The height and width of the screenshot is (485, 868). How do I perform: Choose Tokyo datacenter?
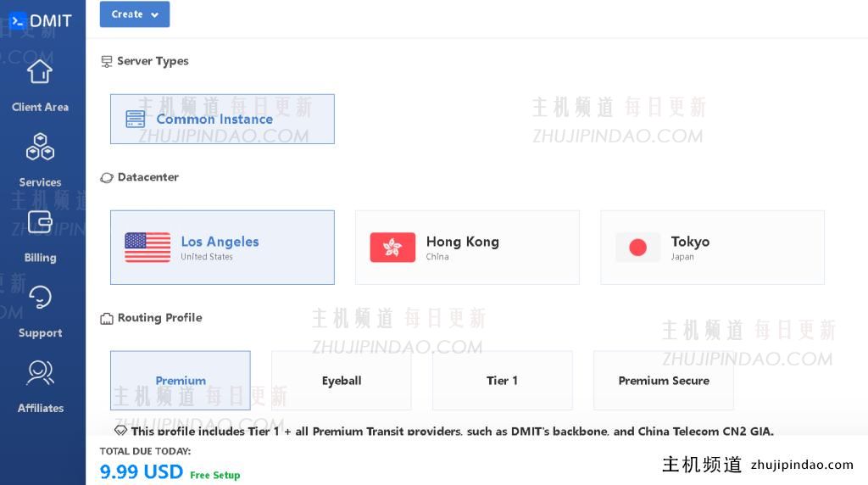(x=712, y=248)
